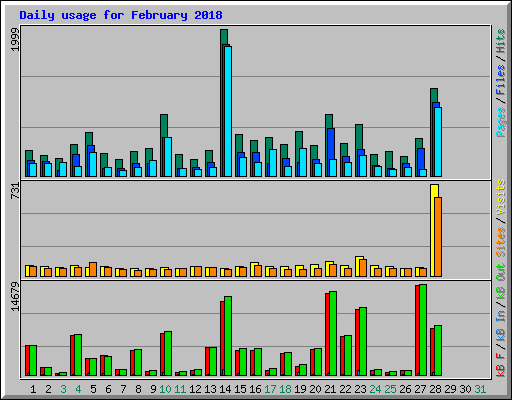Viewport: 512px width, 400px height.
Task: Click the green hits bar for day 10
Action: (164, 126)
